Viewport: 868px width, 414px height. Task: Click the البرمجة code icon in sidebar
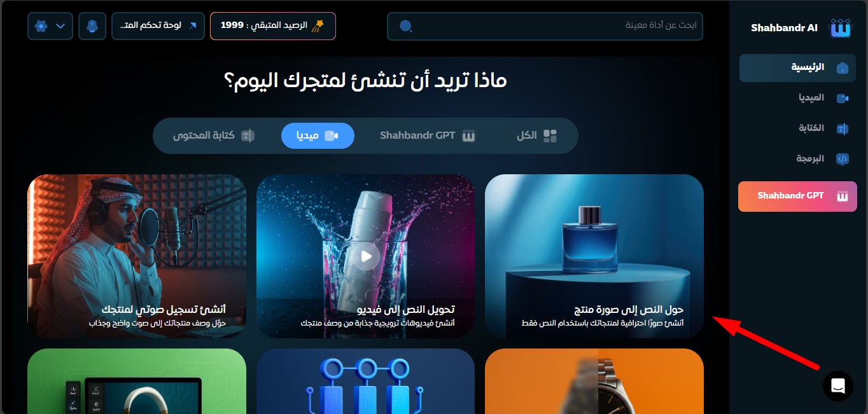pos(842,159)
